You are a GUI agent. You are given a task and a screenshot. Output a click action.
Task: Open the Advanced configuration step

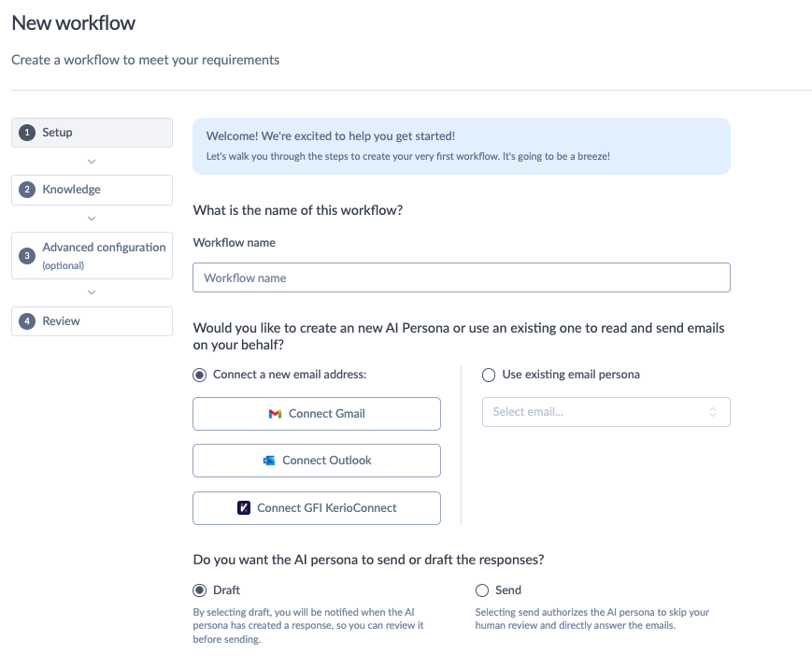point(92,255)
